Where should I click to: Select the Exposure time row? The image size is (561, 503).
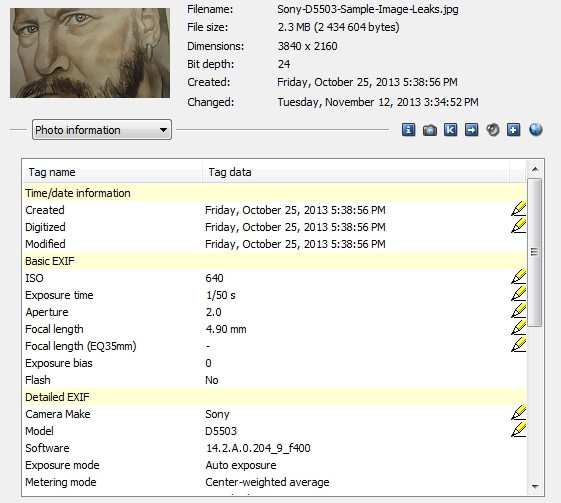pos(275,295)
